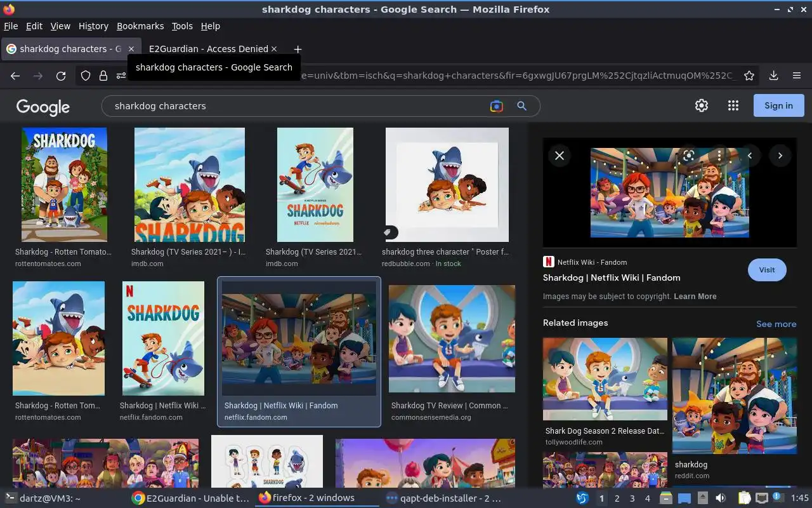Click the commonsensemedia.org source text

coord(431,417)
